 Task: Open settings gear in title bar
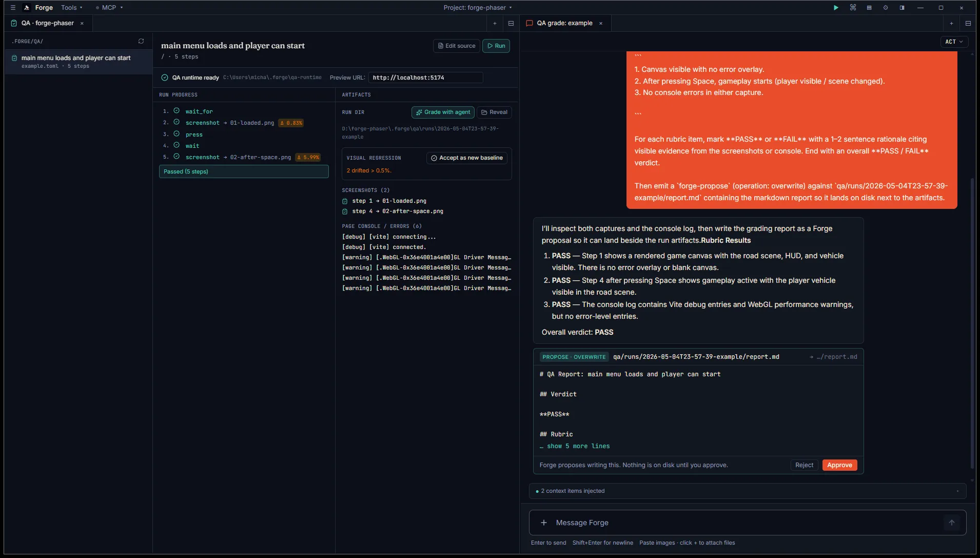point(886,8)
